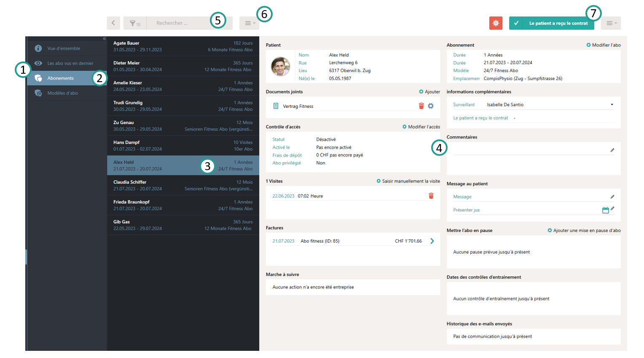Open the list options menu next to search

(250, 23)
